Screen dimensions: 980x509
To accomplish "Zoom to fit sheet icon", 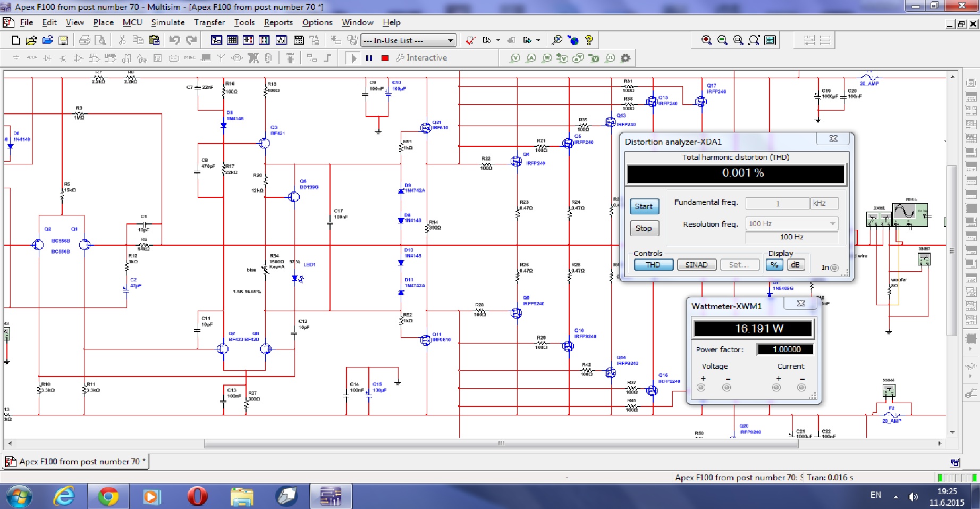I will (754, 40).
